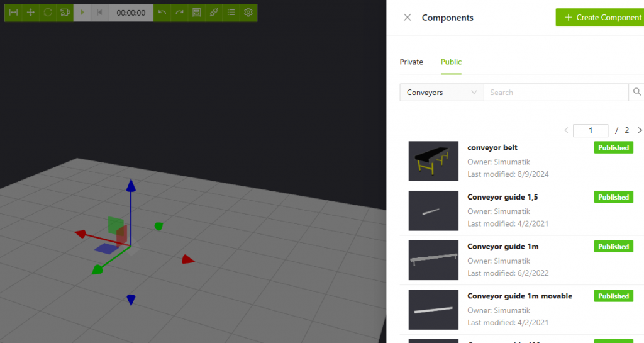
Task: Click the small green cone behind gizmo
Action: click(x=159, y=226)
